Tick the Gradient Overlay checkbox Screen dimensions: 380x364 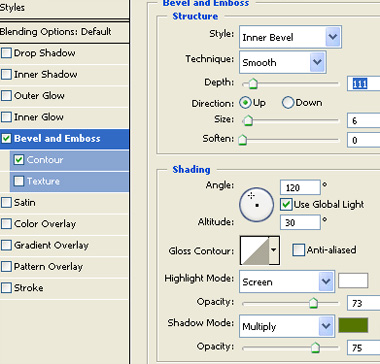click(x=6, y=245)
